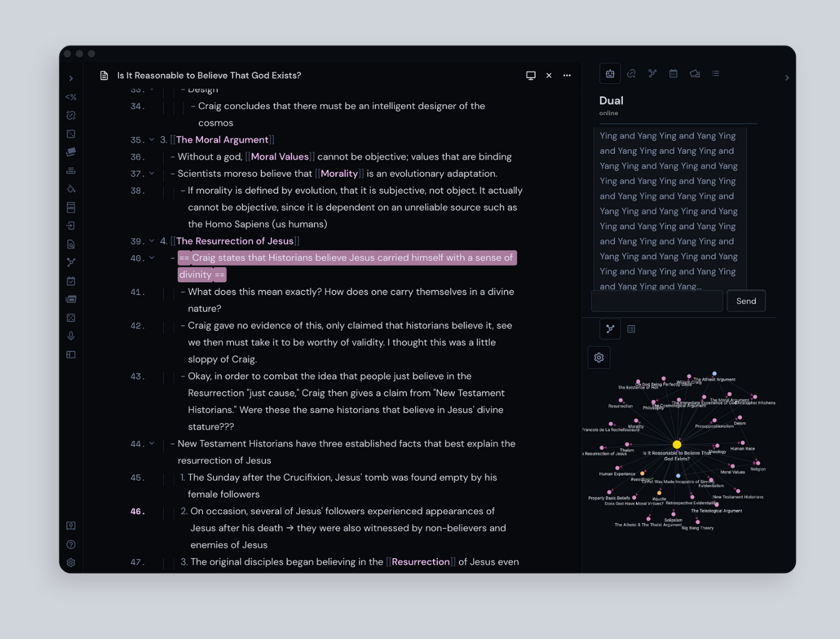Collapse line 35 Moral Argument heading
The image size is (840, 639).
(x=152, y=140)
